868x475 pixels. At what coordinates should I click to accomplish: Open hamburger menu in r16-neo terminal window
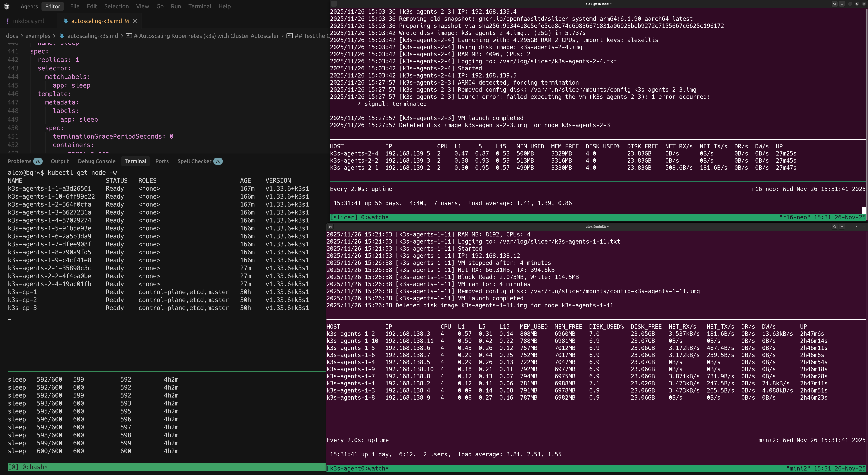coord(842,4)
